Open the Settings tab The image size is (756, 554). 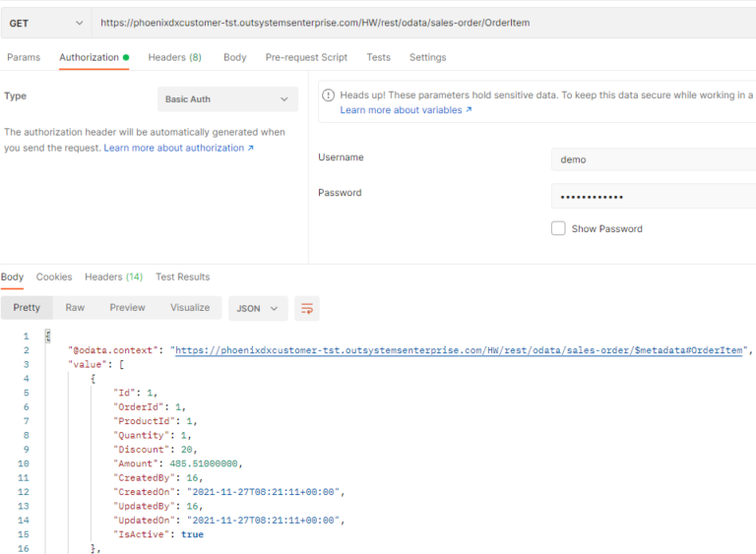pyautogui.click(x=427, y=57)
